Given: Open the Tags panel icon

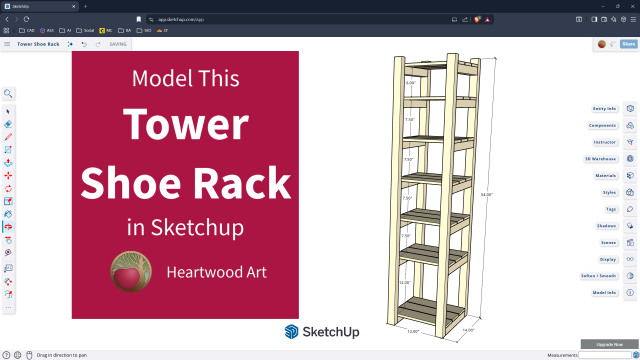Looking at the screenshot, I should [630, 209].
